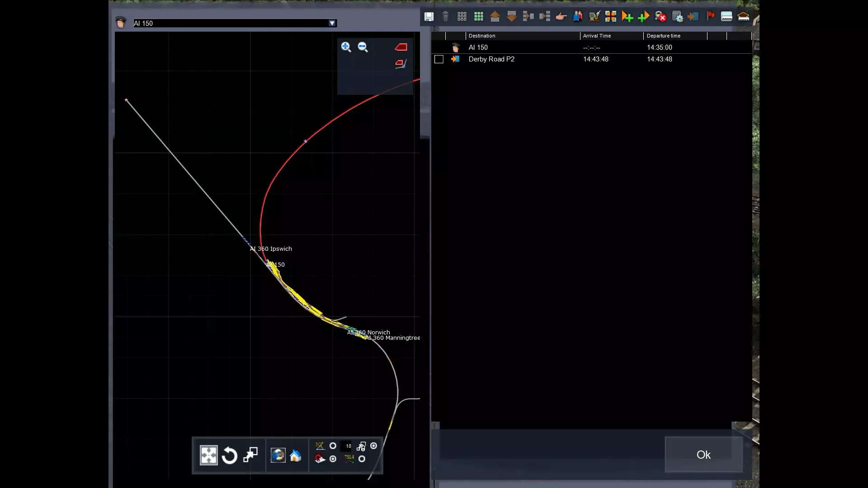Zoom out on the 2D map
868x488 pixels.
pyautogui.click(x=363, y=47)
